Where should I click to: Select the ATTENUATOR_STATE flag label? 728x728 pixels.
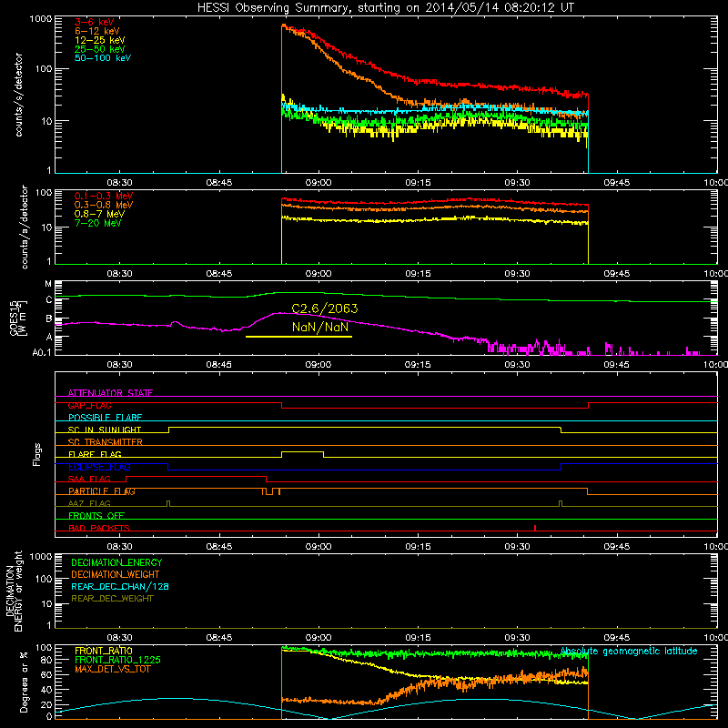(x=110, y=393)
